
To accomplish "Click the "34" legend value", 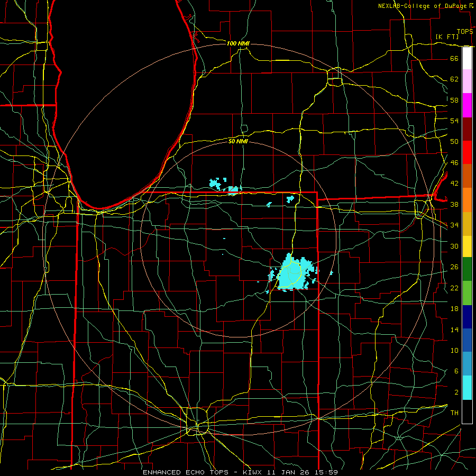I will coord(454,225).
